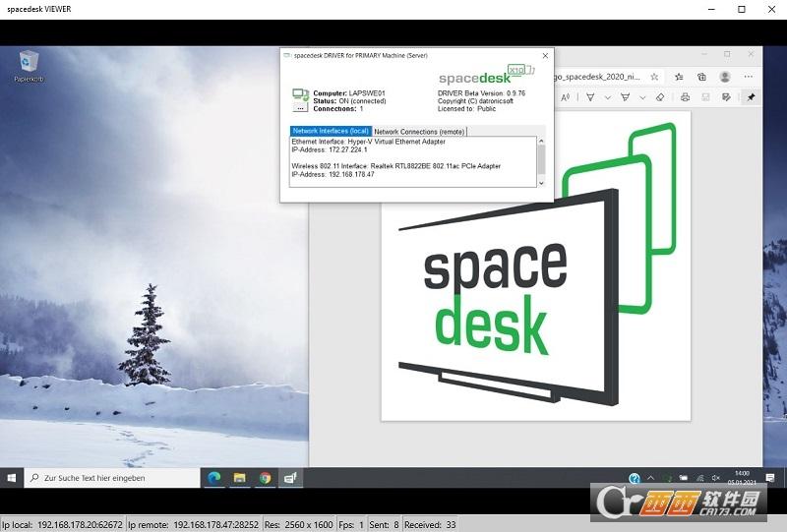This screenshot has width=787, height=532.
Task: Open the Papierkorb recycle bin icon
Action: [x=29, y=66]
